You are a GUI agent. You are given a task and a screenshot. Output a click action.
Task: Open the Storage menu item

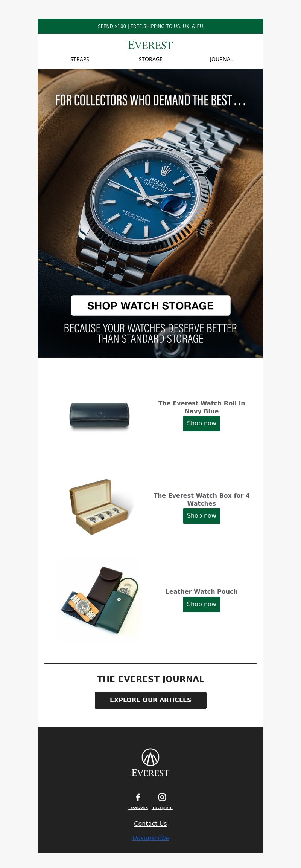click(x=150, y=59)
